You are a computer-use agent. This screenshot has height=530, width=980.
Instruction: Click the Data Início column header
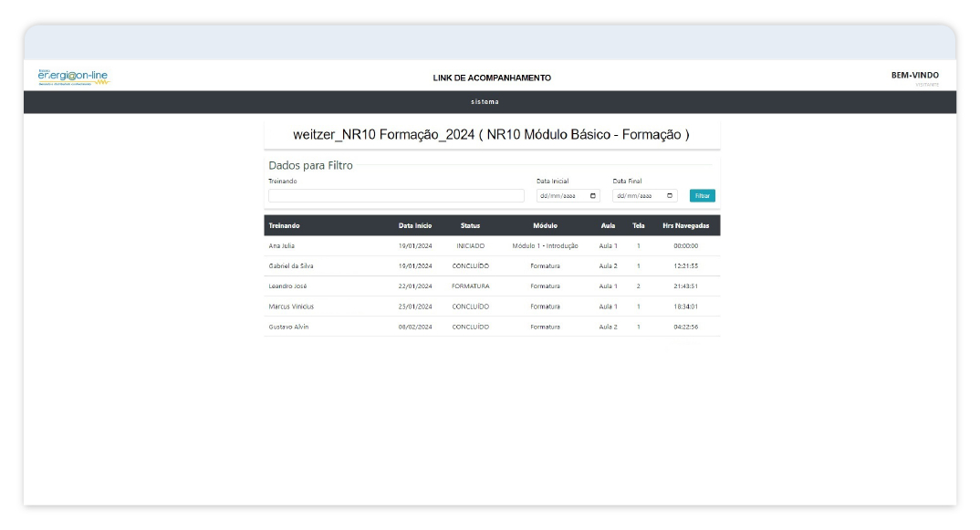click(x=415, y=225)
